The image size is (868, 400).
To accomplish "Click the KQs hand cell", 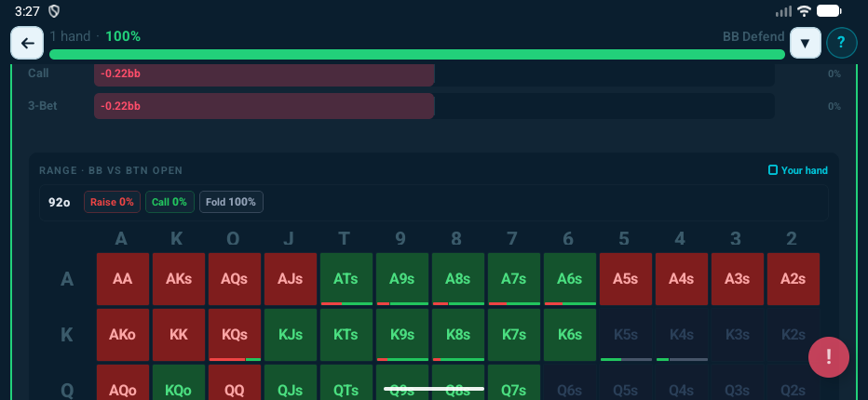I will tap(234, 335).
